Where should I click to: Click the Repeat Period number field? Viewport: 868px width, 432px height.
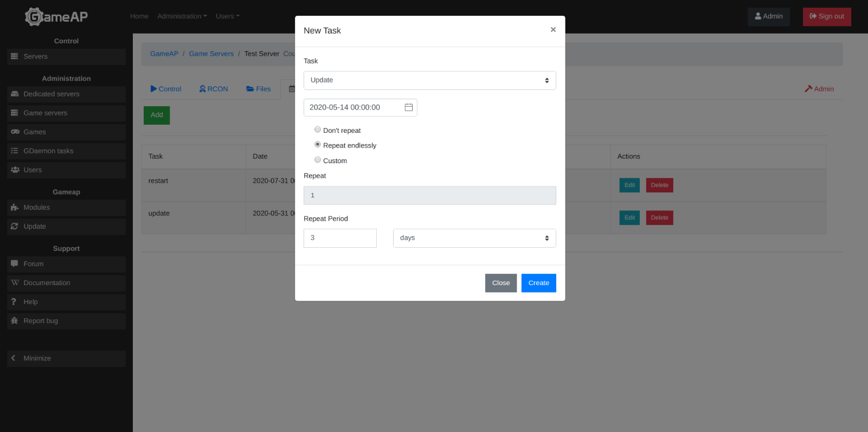tap(340, 238)
